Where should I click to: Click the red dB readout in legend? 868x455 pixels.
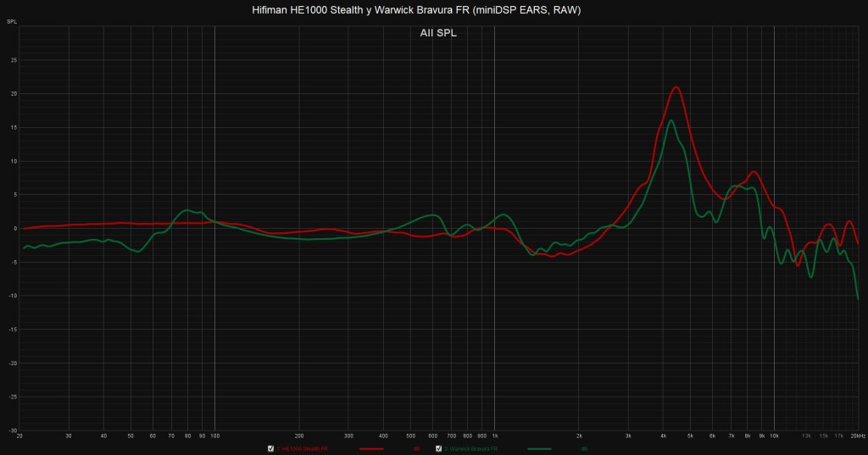416,448
